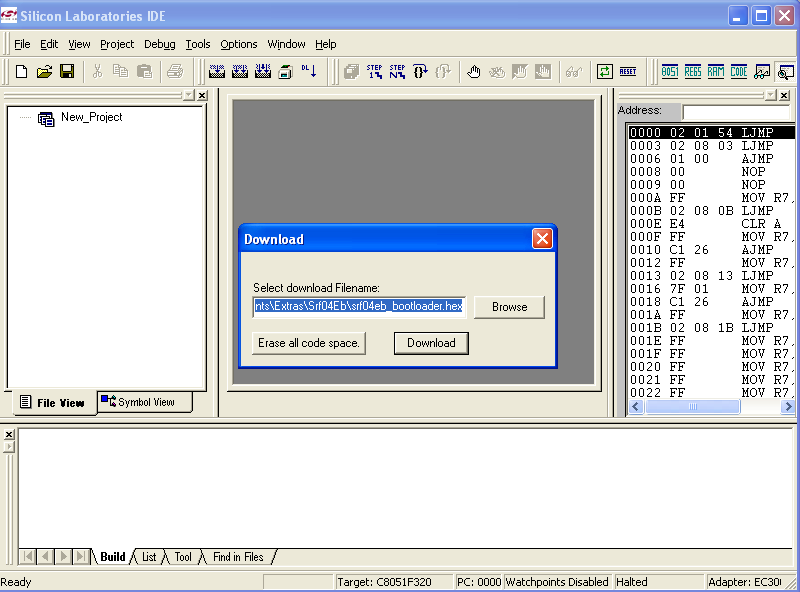This screenshot has height=592, width=800.
Task: Close the output window with X
Action: pos(9,434)
